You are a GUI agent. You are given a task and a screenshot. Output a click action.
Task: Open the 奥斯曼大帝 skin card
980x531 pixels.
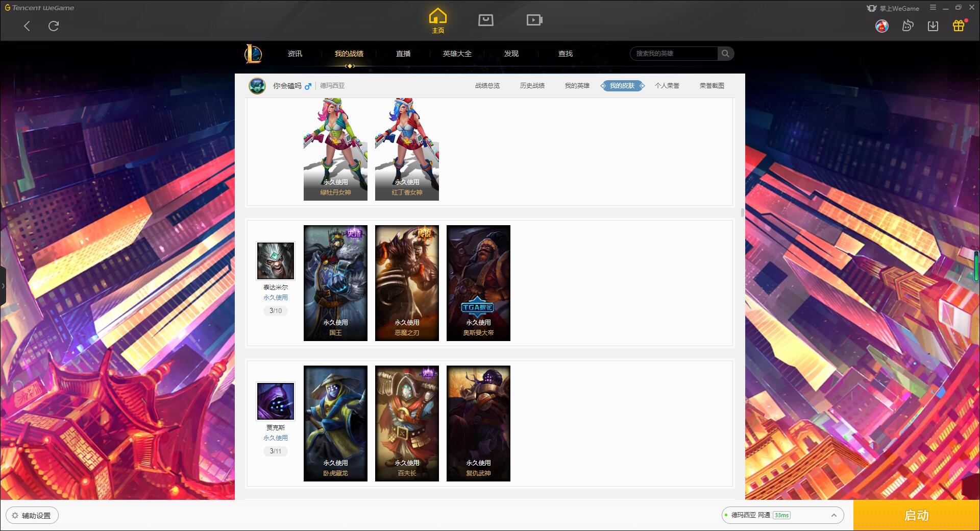[x=478, y=283]
